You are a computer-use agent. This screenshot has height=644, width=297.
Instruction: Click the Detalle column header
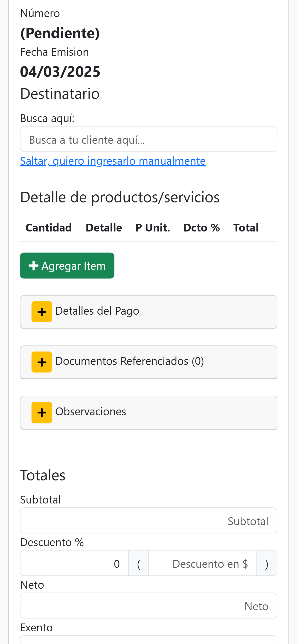tap(104, 228)
